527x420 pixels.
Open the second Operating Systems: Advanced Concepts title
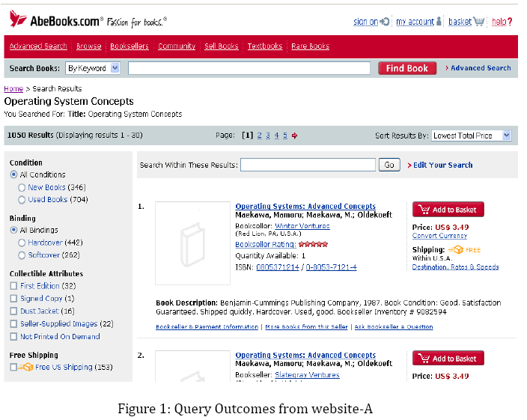pyautogui.click(x=305, y=355)
